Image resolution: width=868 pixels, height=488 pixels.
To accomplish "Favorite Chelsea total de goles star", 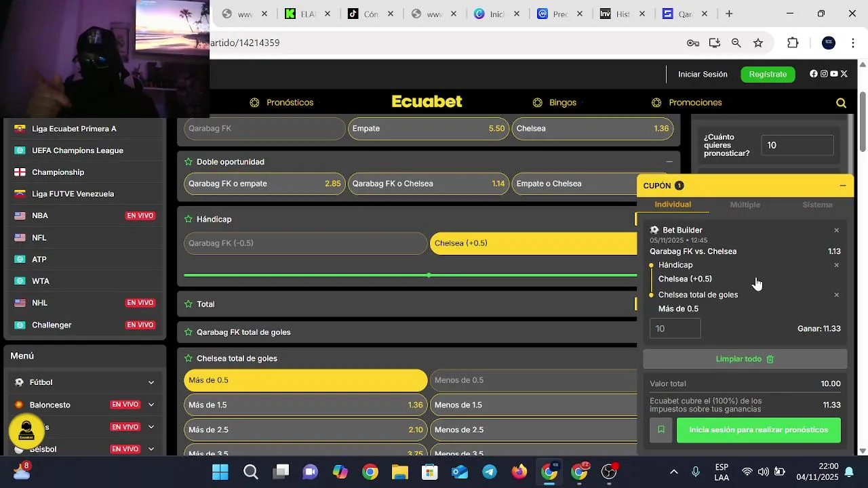I will (x=189, y=359).
